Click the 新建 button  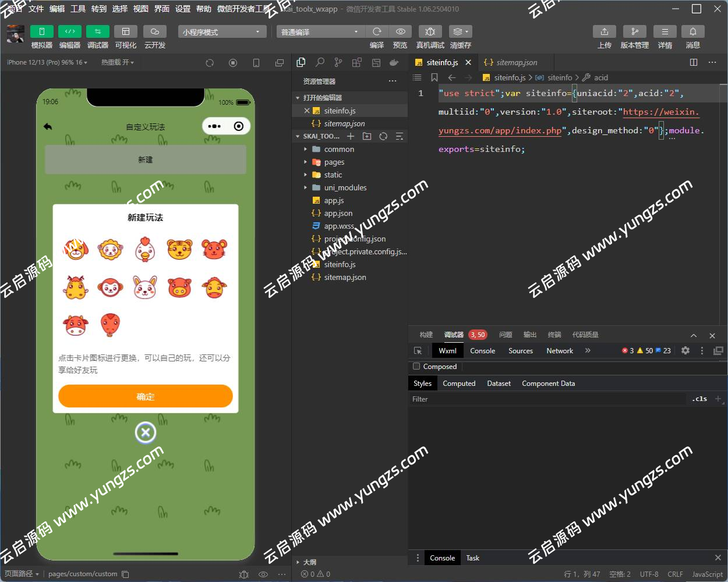point(146,159)
